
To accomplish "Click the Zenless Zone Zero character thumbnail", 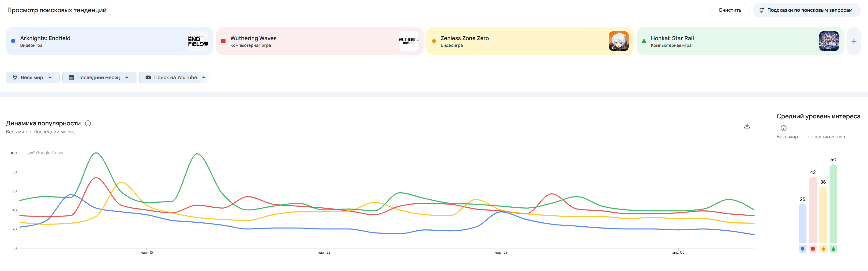I will coord(619,41).
